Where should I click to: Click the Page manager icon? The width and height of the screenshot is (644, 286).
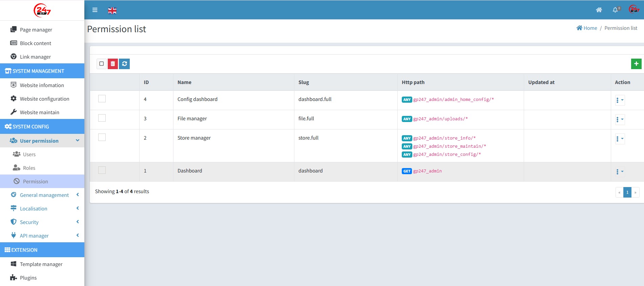(x=14, y=29)
